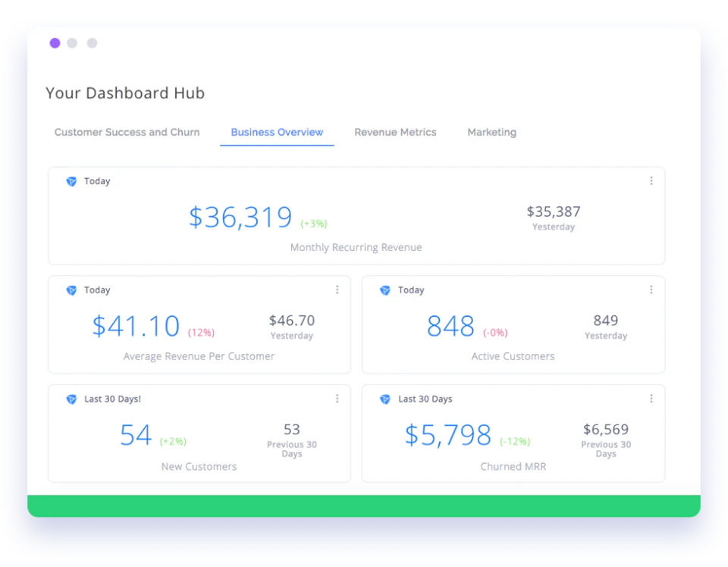The image size is (728, 567).
Task: Click the logo icon on the New Customers card
Action: [71, 399]
